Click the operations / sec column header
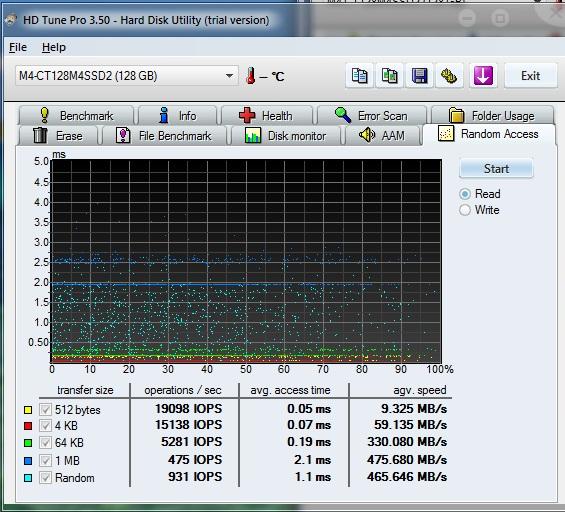The image size is (565, 512). point(183,390)
